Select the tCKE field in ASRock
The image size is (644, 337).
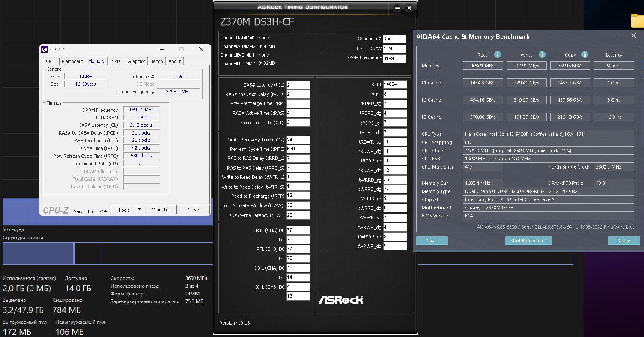[395, 94]
